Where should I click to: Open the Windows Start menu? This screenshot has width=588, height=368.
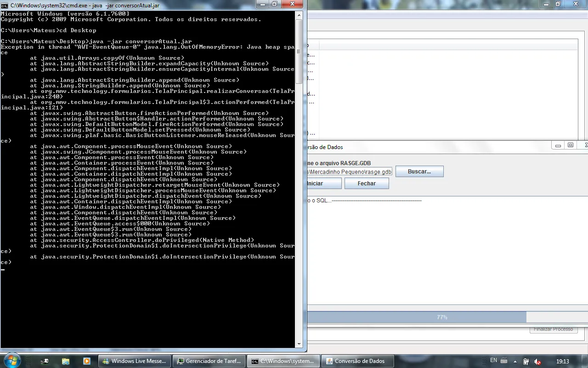tap(11, 360)
